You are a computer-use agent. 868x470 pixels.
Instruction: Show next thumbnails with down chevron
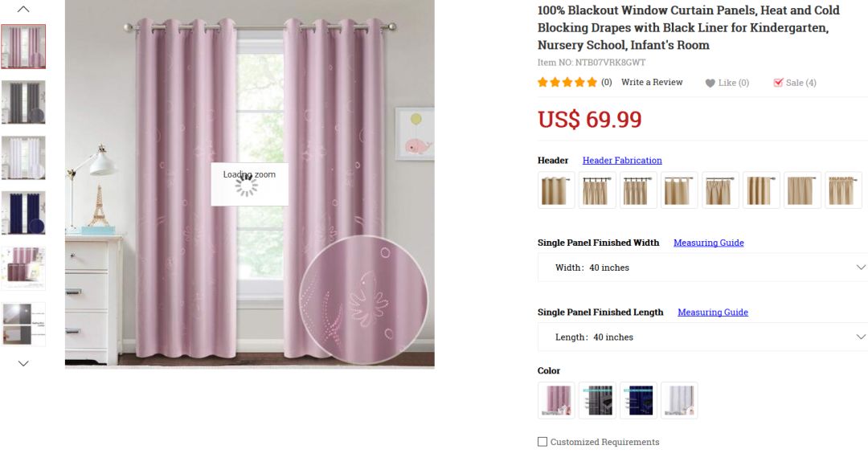point(23,364)
